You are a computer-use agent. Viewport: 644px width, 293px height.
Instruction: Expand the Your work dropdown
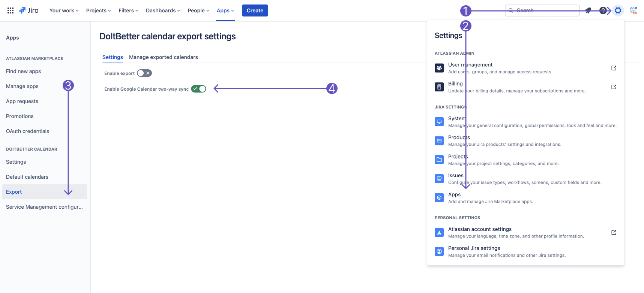[64, 10]
